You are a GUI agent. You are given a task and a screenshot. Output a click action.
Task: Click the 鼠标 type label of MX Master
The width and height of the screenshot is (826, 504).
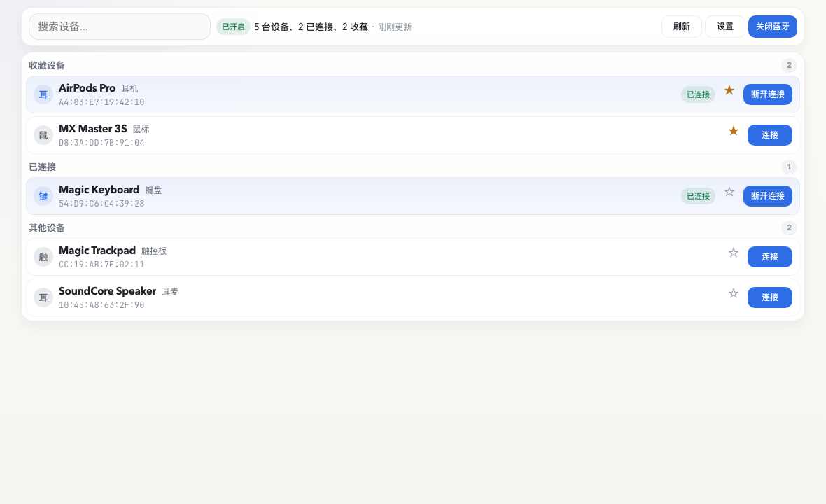141,129
